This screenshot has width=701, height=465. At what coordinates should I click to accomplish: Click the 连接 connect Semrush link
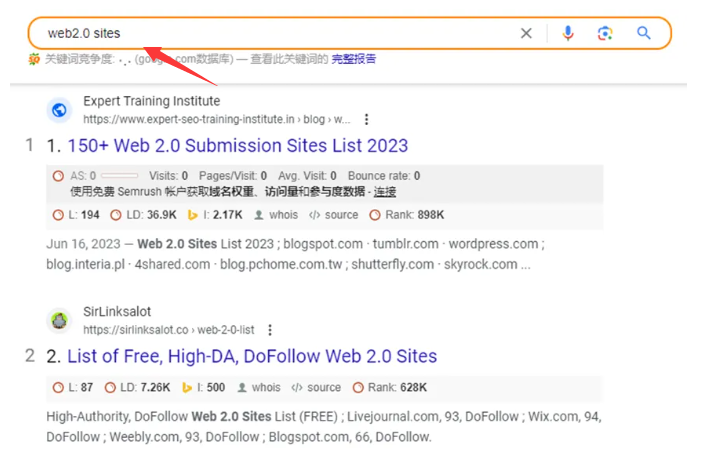pos(385,192)
